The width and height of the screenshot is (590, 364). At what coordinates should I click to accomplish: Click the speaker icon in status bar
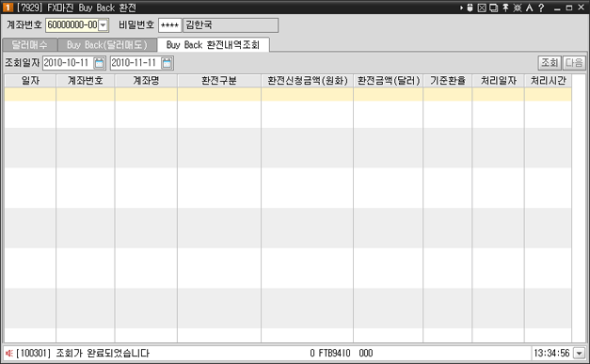[x=9, y=353]
